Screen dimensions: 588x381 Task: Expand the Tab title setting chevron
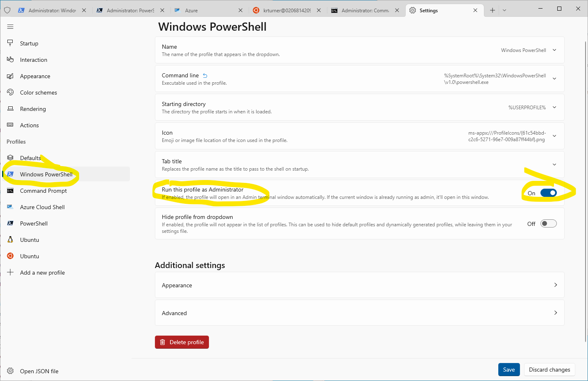(x=554, y=165)
